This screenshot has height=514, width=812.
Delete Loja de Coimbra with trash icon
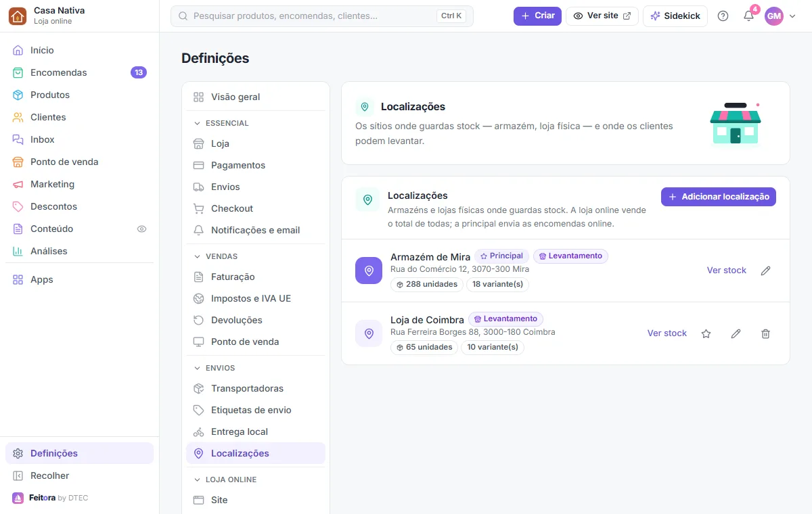(x=765, y=333)
